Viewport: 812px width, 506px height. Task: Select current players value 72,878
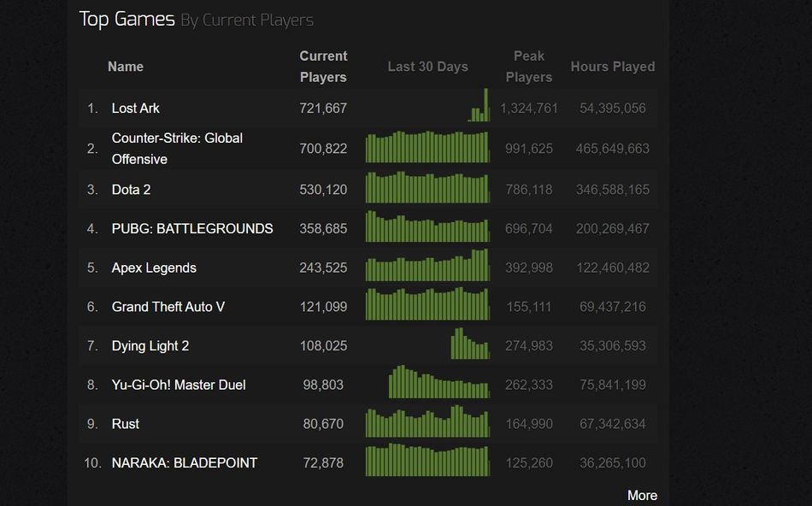(323, 463)
